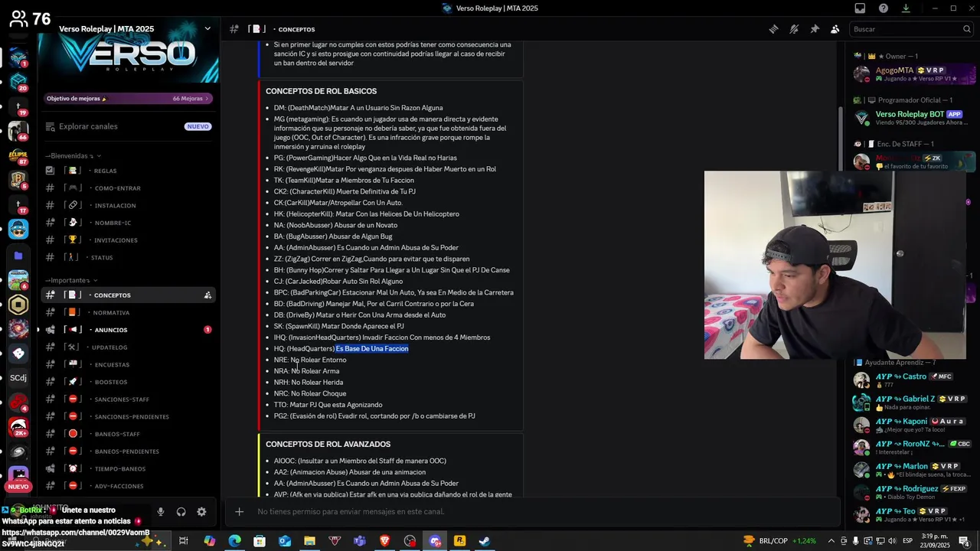Toggle headphones deafen
980x551 pixels.
(x=181, y=512)
